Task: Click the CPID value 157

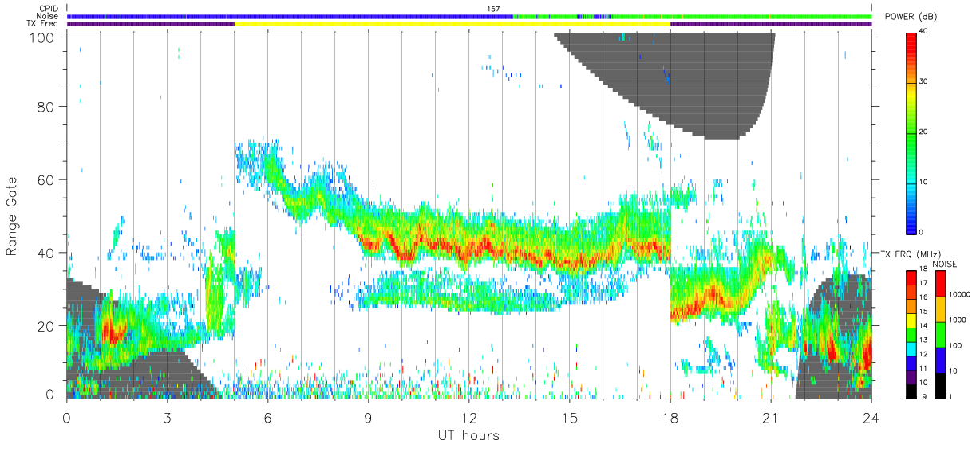Action: point(492,9)
